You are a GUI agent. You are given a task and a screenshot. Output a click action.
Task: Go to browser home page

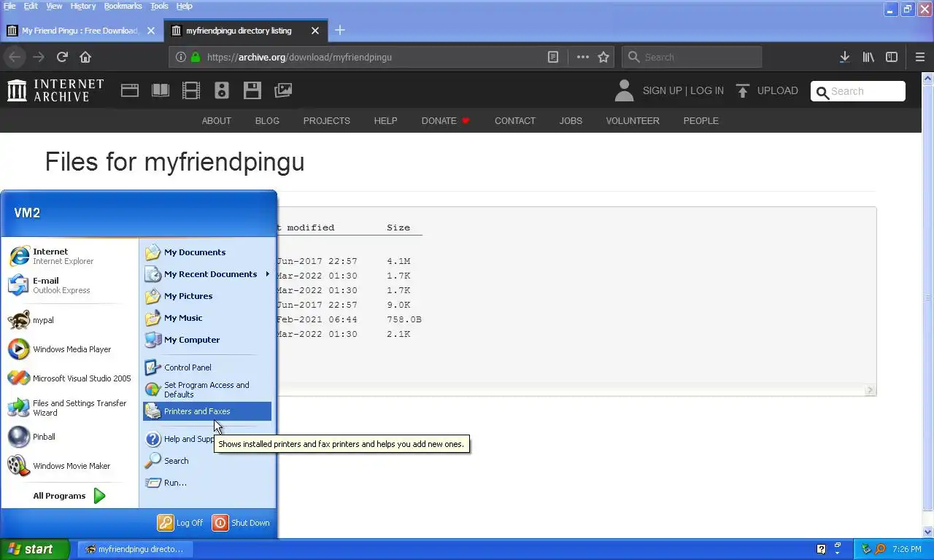85,57
